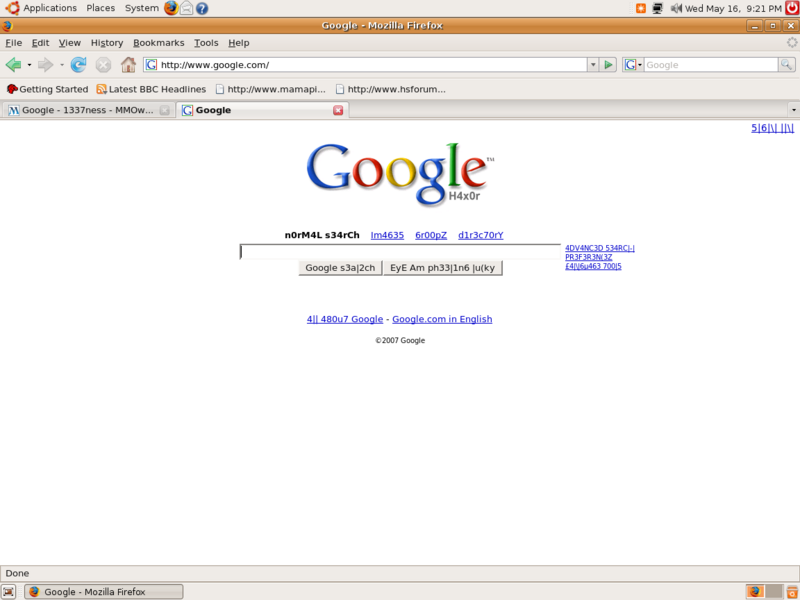
Task: Open the Getting Started bookmark
Action: tap(47, 89)
